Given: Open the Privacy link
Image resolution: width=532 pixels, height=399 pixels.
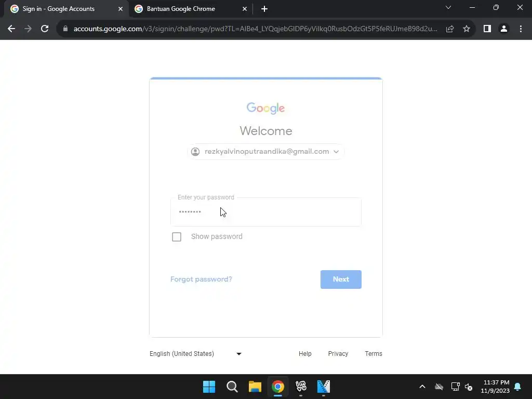Looking at the screenshot, I should pyautogui.click(x=338, y=353).
